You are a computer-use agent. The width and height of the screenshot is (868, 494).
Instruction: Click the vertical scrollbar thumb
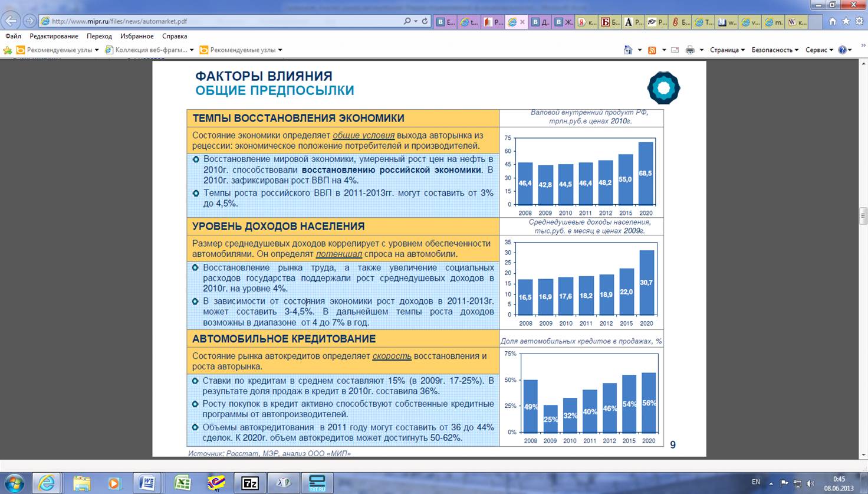[863, 215]
